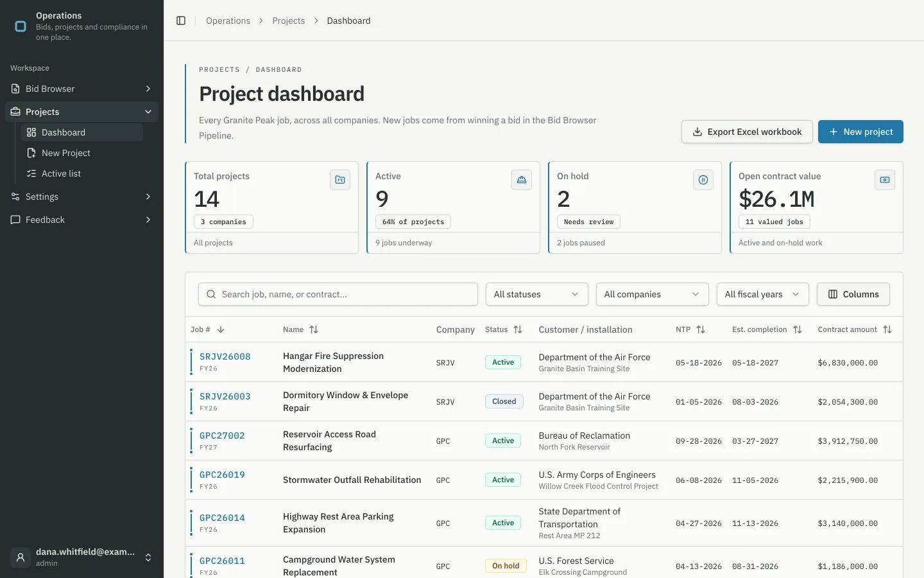The image size is (924, 578).
Task: Open the Columns chooser button
Action: (x=853, y=294)
